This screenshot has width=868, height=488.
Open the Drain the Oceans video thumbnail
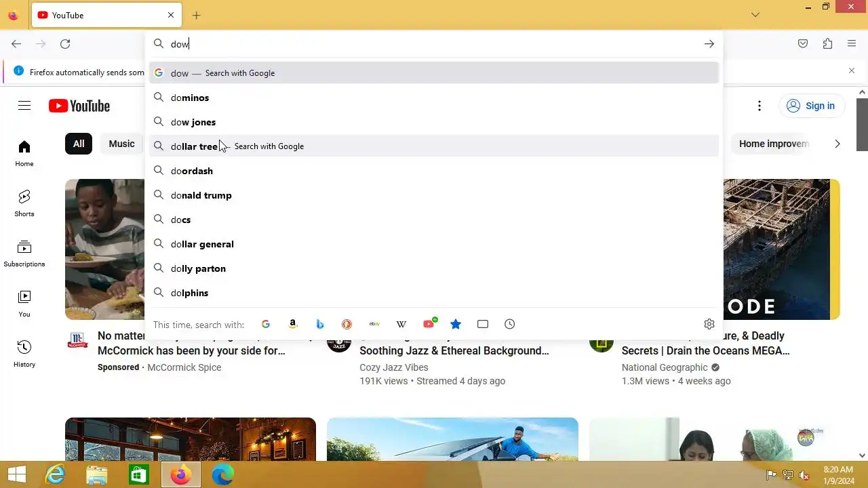coord(782,249)
